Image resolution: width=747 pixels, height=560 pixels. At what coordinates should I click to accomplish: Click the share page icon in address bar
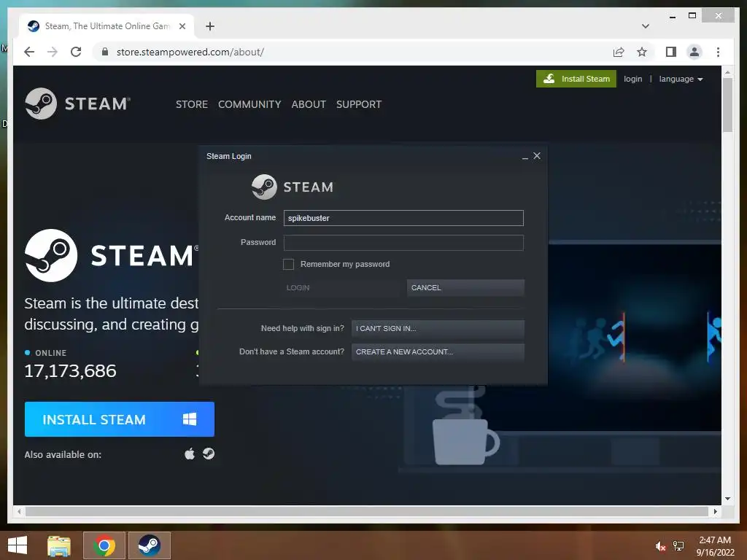point(619,52)
